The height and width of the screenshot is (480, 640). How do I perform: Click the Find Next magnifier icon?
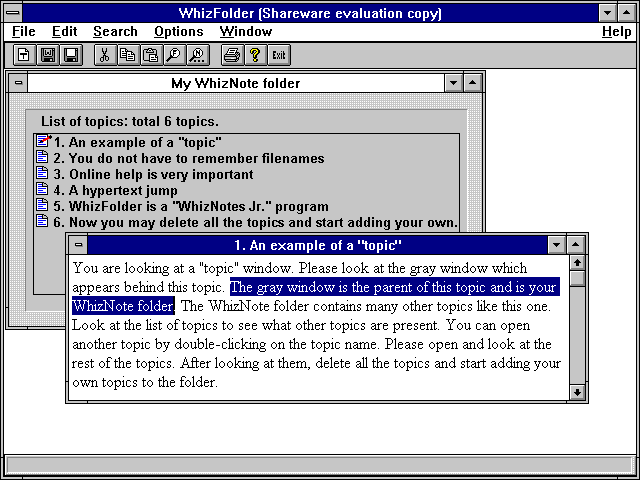click(x=197, y=55)
